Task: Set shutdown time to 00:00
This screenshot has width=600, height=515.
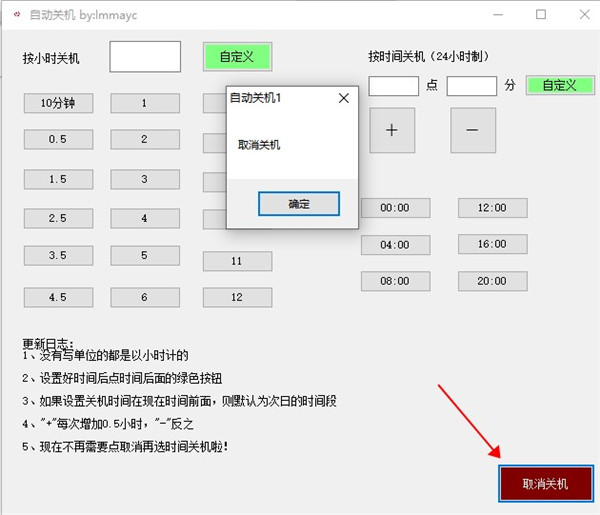Action: point(395,208)
